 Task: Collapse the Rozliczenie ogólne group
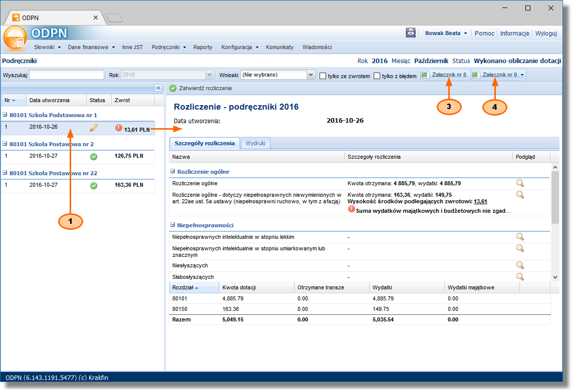(173, 172)
